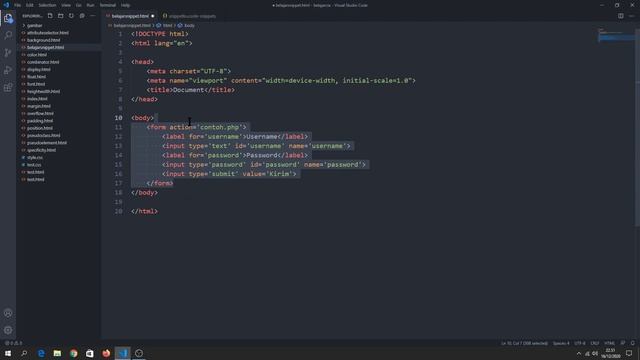The height and width of the screenshot is (360, 640).
Task: Open the Run menu
Action: (x=91, y=5)
